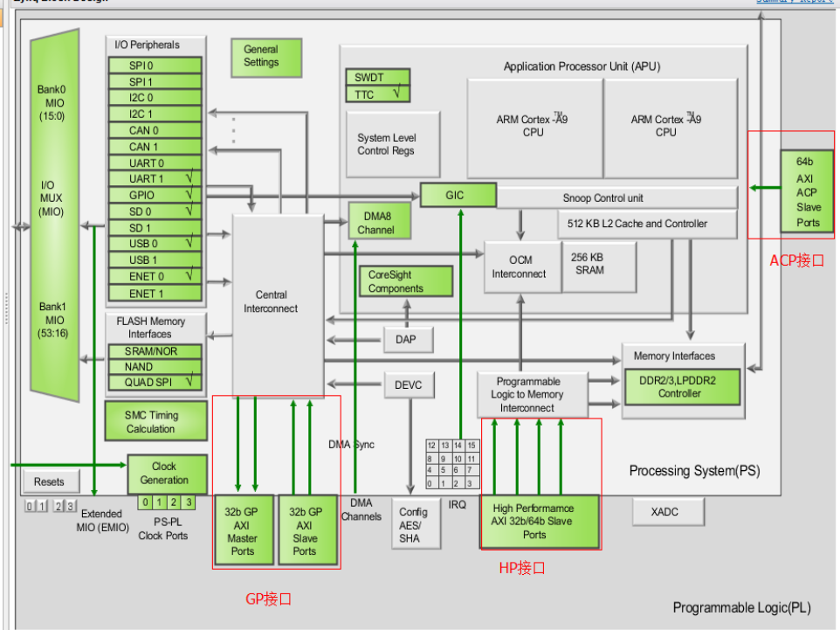Toggle the UART 1 enable checkmark
This screenshot has height=630, width=840.
pos(189,177)
